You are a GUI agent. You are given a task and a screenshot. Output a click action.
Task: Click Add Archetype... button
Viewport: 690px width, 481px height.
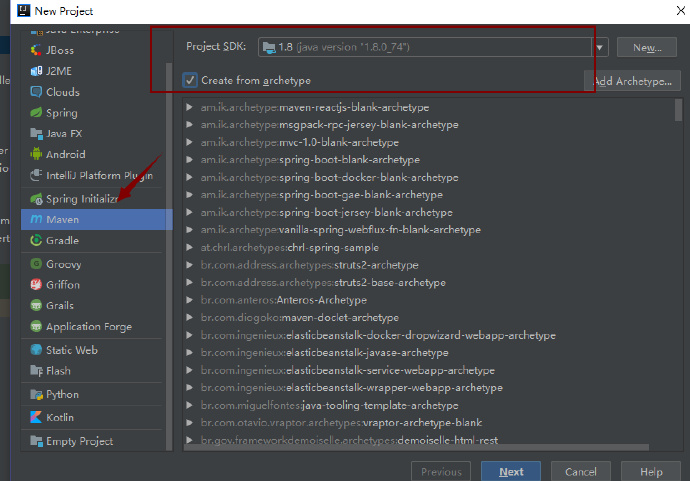pyautogui.click(x=632, y=81)
